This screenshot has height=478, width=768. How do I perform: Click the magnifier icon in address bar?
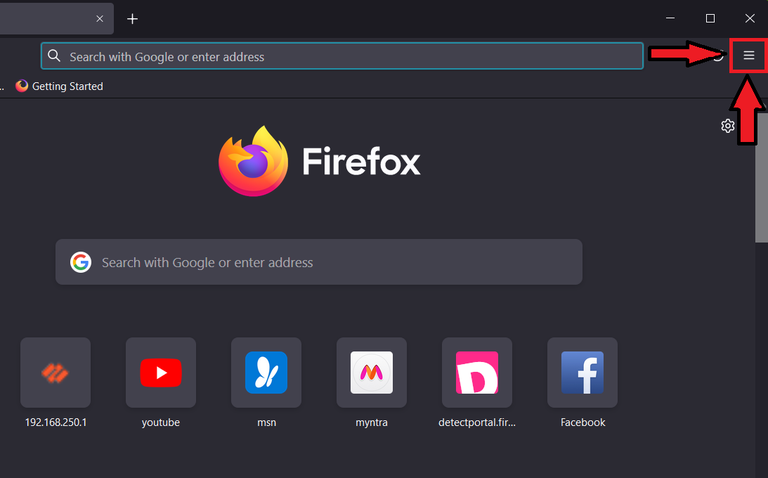coord(54,56)
